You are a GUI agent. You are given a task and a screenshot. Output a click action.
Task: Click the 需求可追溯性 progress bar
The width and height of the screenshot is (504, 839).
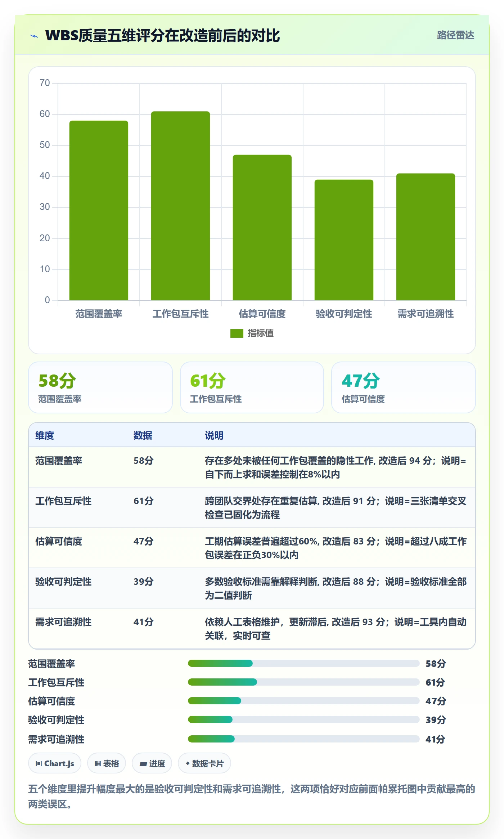[304, 739]
